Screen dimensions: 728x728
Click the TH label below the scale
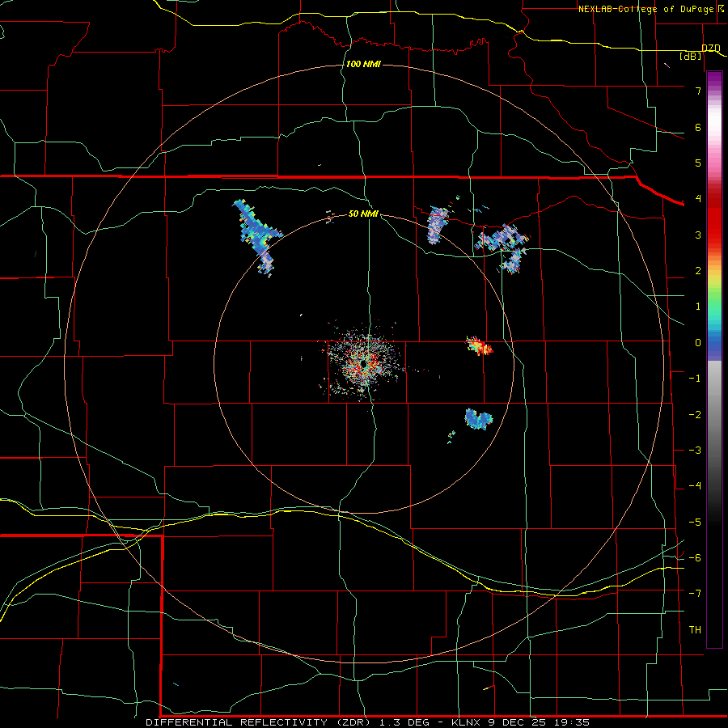pyautogui.click(x=695, y=630)
